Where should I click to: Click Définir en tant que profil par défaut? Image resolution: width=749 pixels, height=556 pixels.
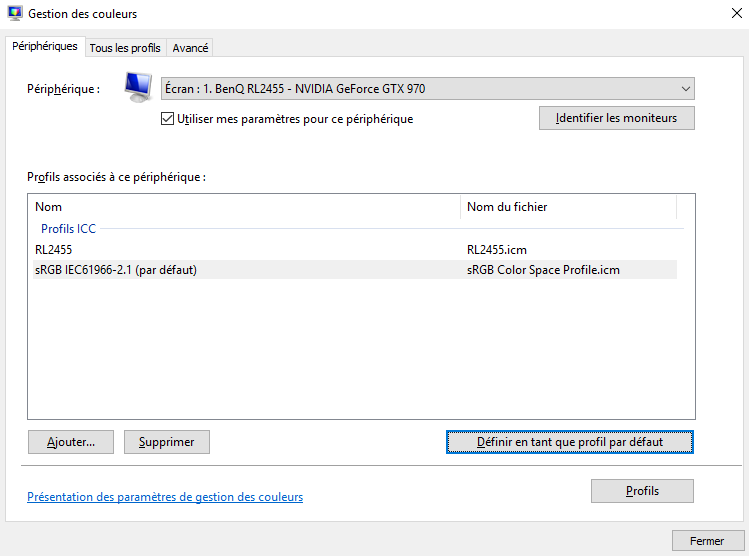pos(569,441)
